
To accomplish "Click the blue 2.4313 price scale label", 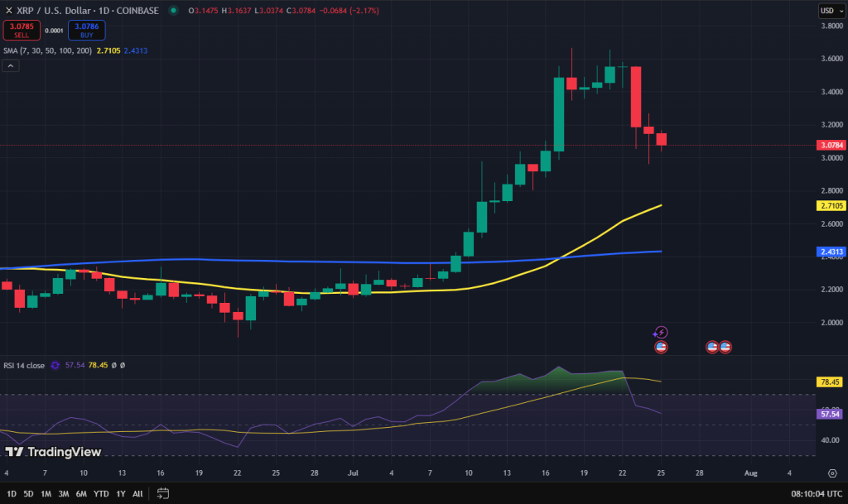I will pyautogui.click(x=831, y=252).
